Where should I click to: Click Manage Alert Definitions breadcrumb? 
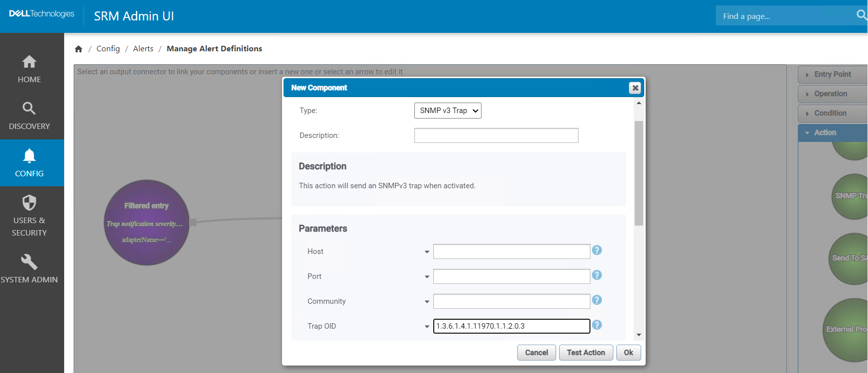pos(214,49)
